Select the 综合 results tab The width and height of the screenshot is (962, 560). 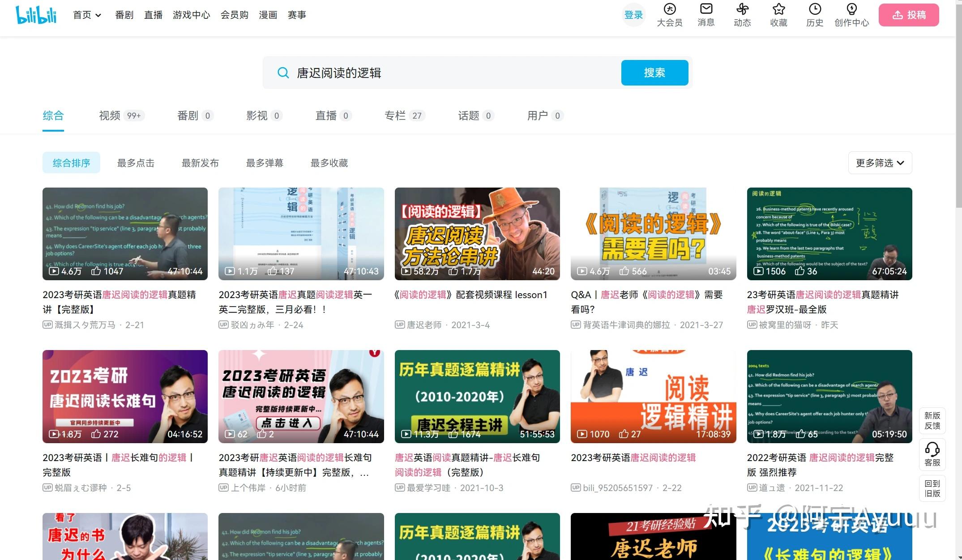(x=53, y=115)
